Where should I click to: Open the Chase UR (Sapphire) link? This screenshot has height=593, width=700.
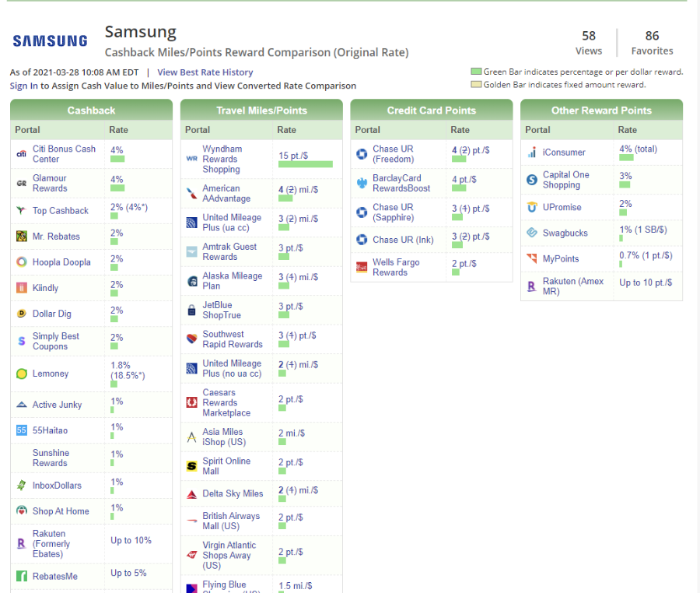tap(394, 212)
